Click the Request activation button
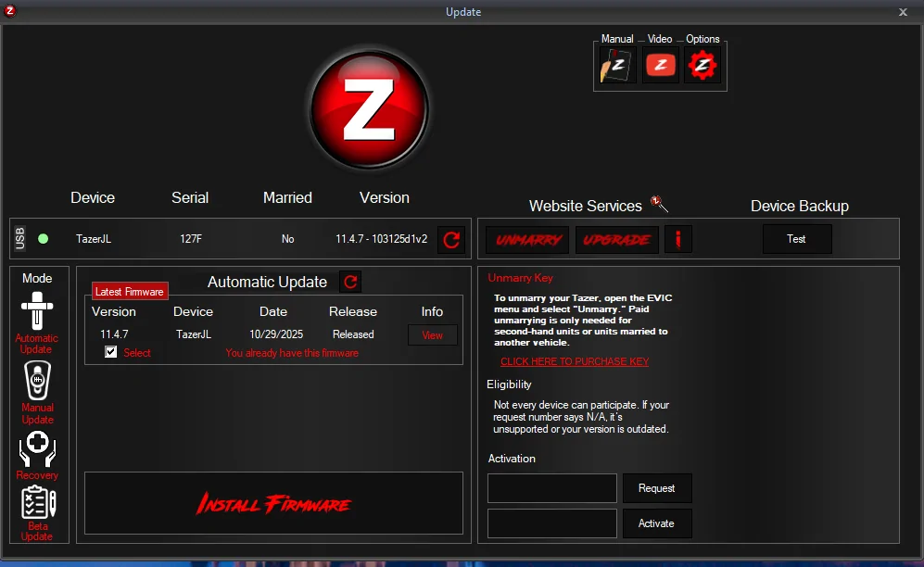Image resolution: width=924 pixels, height=567 pixels. tap(657, 488)
